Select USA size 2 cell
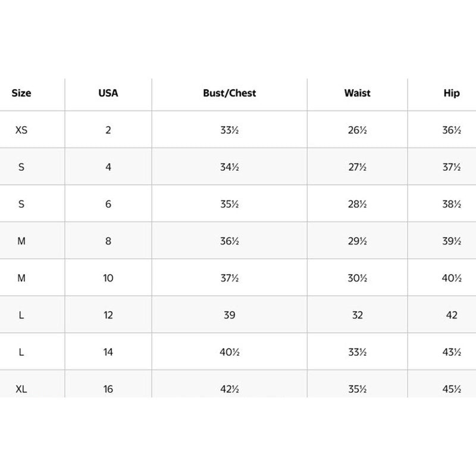Screen dimensions: 476x476 point(108,130)
